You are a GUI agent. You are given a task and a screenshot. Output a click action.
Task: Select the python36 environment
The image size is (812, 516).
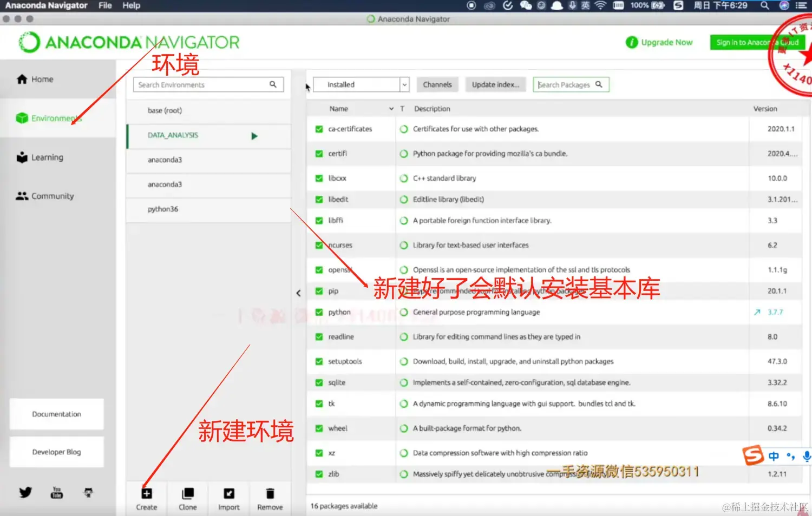pos(208,209)
